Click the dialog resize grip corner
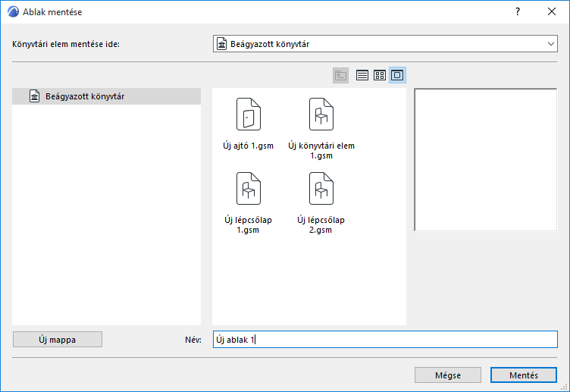Image resolution: width=570 pixels, height=392 pixels. pos(565,387)
